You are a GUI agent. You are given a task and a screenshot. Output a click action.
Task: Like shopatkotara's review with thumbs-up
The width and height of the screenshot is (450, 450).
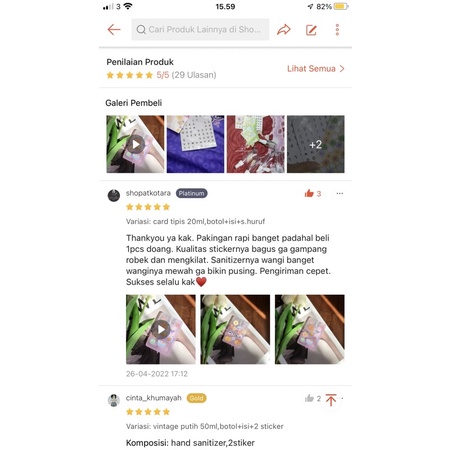click(x=309, y=193)
